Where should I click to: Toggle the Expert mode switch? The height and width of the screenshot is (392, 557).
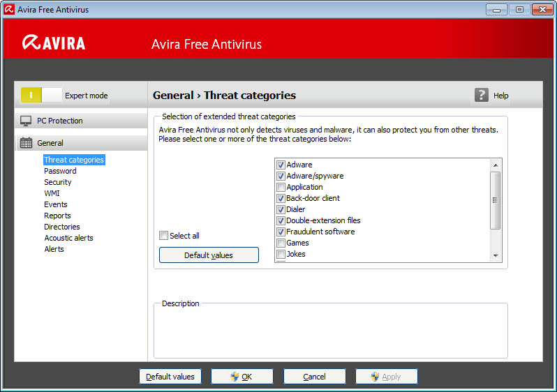41,95
